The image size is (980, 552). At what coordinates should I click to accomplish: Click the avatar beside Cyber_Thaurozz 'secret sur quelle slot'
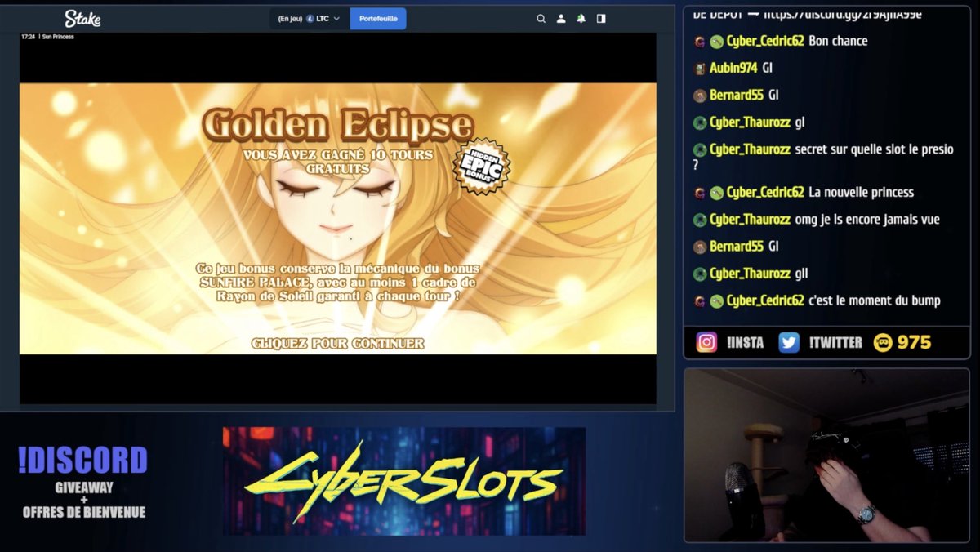[x=700, y=150]
